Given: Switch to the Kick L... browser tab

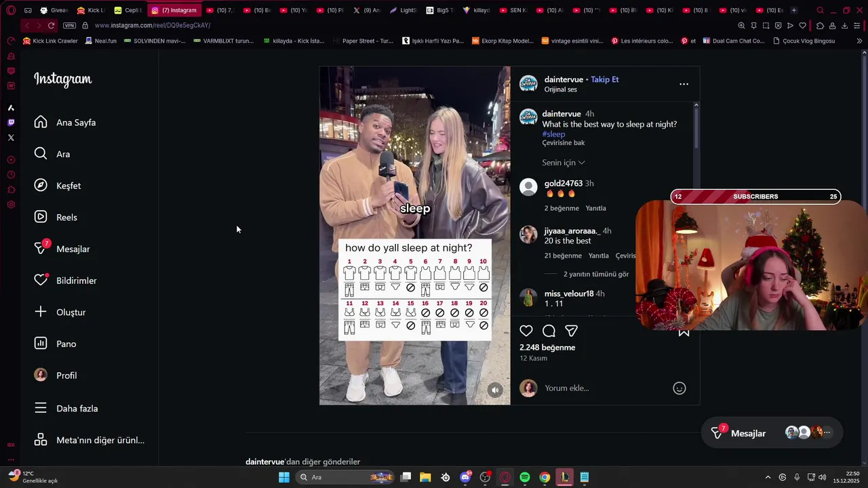Looking at the screenshot, I should pyautogui.click(x=91, y=10).
